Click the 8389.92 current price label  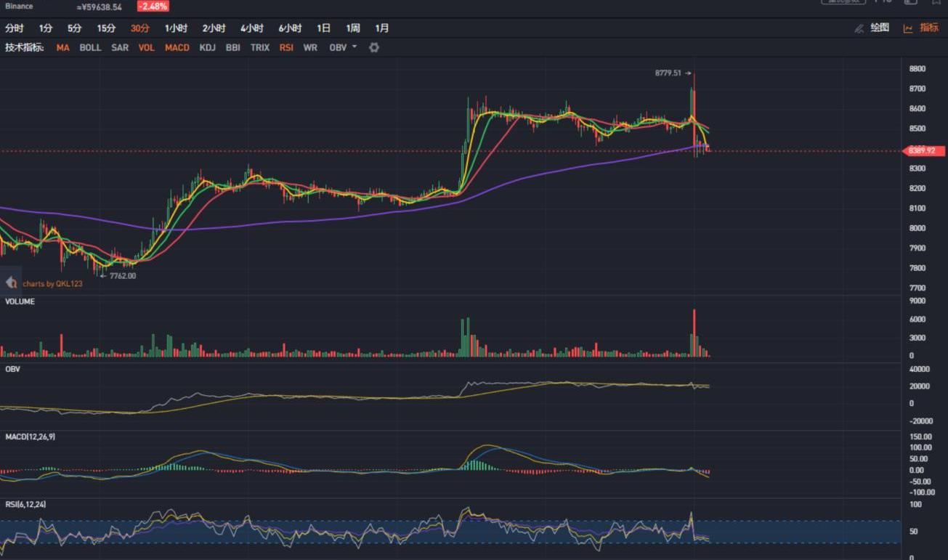924,151
